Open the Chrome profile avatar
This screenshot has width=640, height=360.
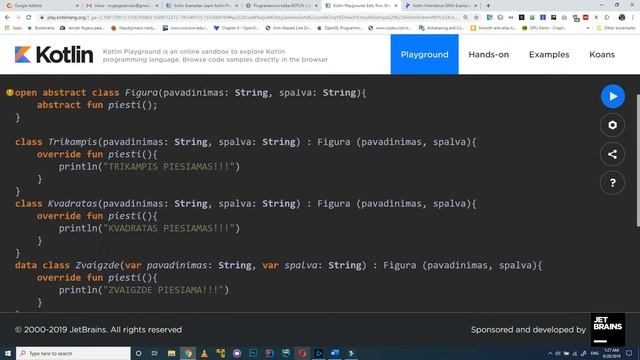coord(622,18)
